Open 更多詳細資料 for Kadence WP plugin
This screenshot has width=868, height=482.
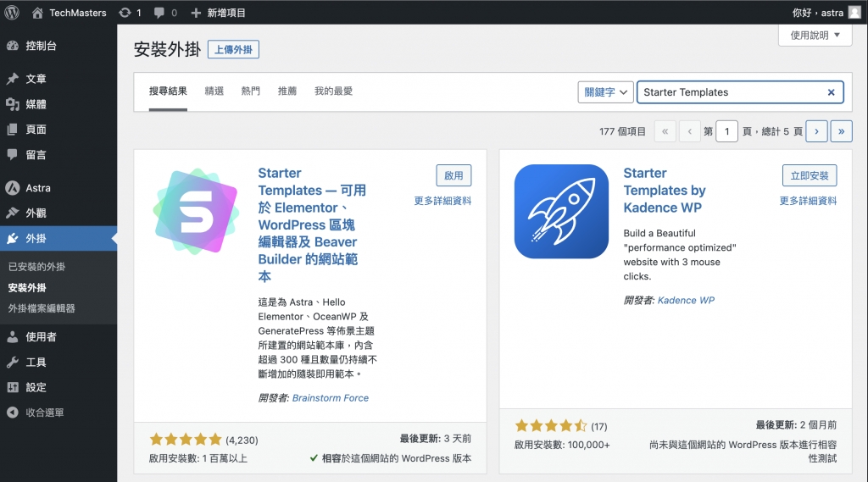tap(808, 201)
